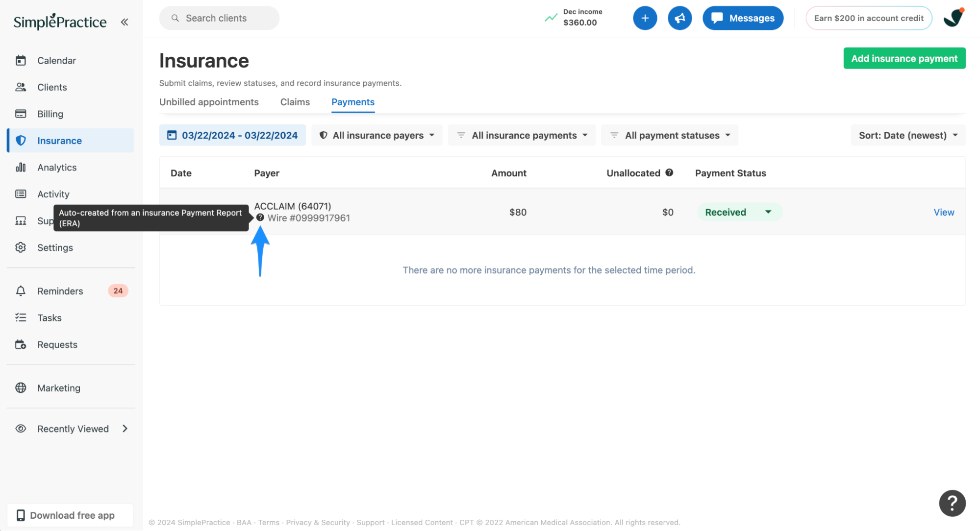The height and width of the screenshot is (531, 980).
Task: Open Reminders list
Action: tap(60, 291)
